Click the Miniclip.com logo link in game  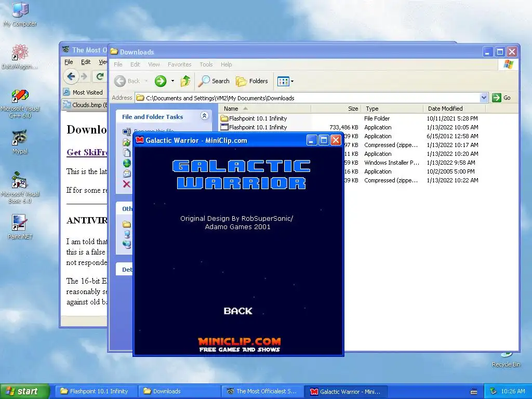(240, 345)
